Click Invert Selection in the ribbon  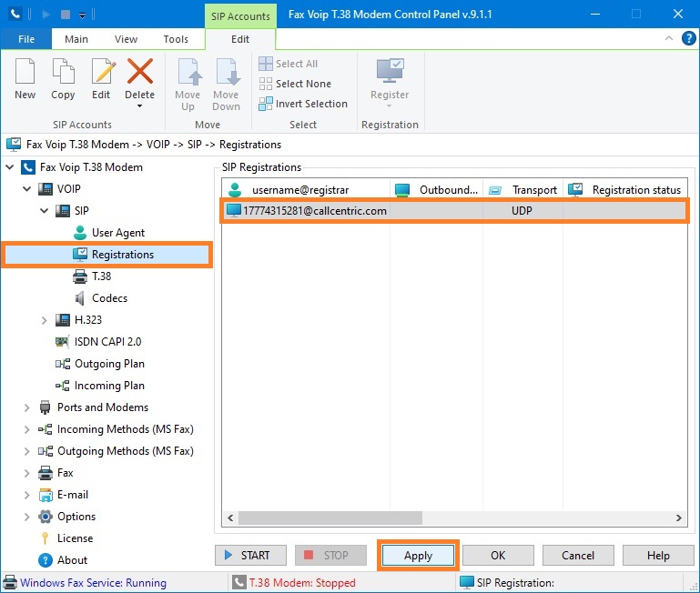point(303,104)
